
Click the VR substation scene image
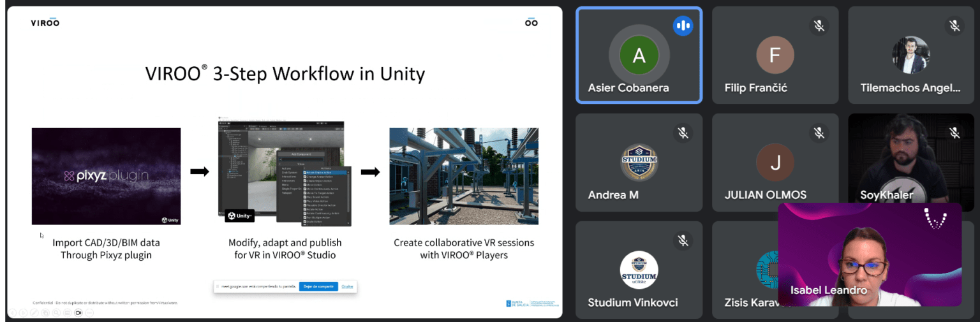pos(464,176)
